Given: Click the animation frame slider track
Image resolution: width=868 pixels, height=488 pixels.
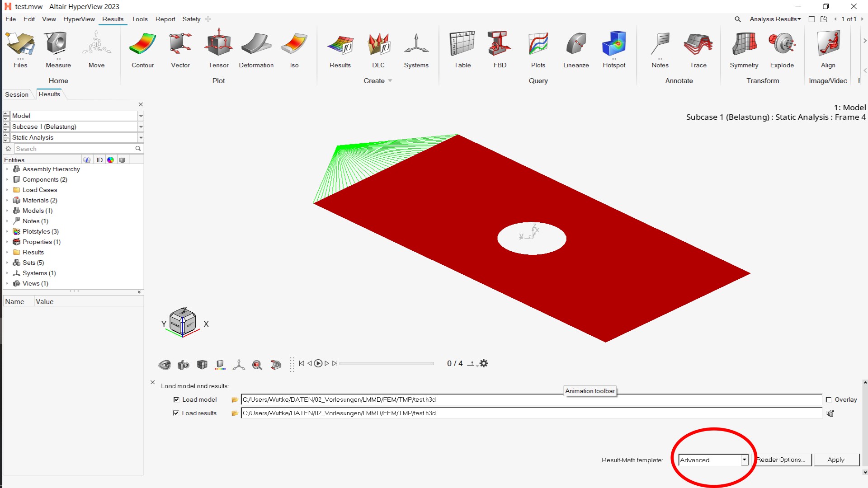Looking at the screenshot, I should (387, 363).
